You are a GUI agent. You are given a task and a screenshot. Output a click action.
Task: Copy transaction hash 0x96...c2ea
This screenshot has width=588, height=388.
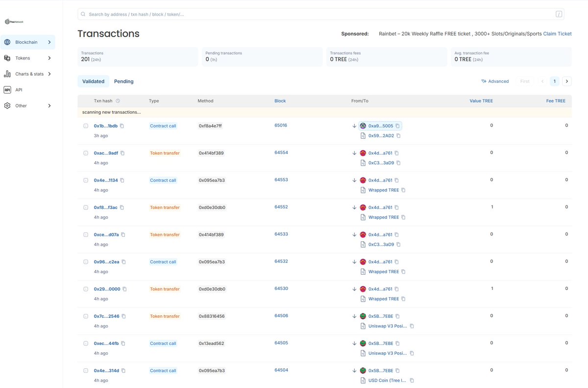click(123, 262)
